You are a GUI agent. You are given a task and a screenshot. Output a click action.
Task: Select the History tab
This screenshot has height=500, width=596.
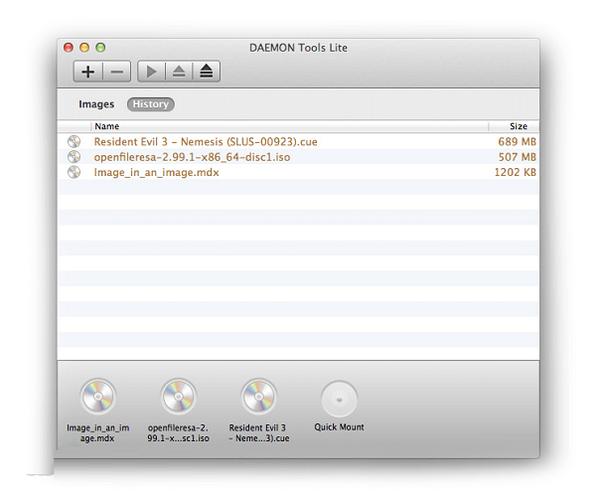click(x=151, y=104)
